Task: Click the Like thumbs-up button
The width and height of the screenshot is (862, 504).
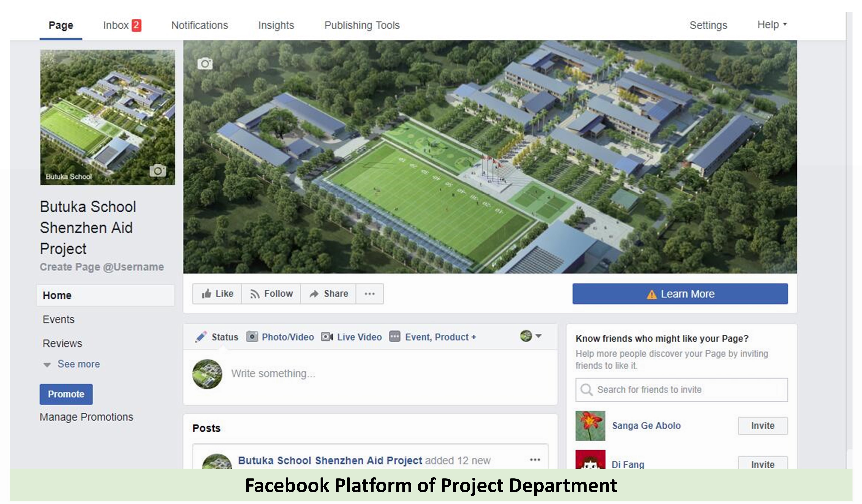Action: [217, 294]
